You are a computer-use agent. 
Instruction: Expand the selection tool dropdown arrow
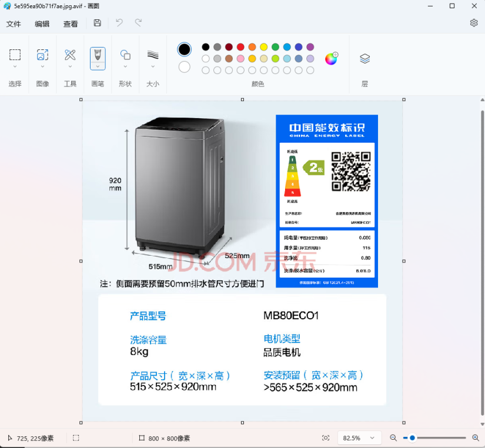(x=15, y=65)
